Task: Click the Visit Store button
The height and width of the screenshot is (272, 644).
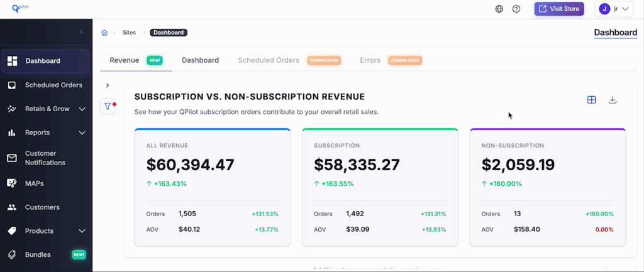Action: coord(559,9)
